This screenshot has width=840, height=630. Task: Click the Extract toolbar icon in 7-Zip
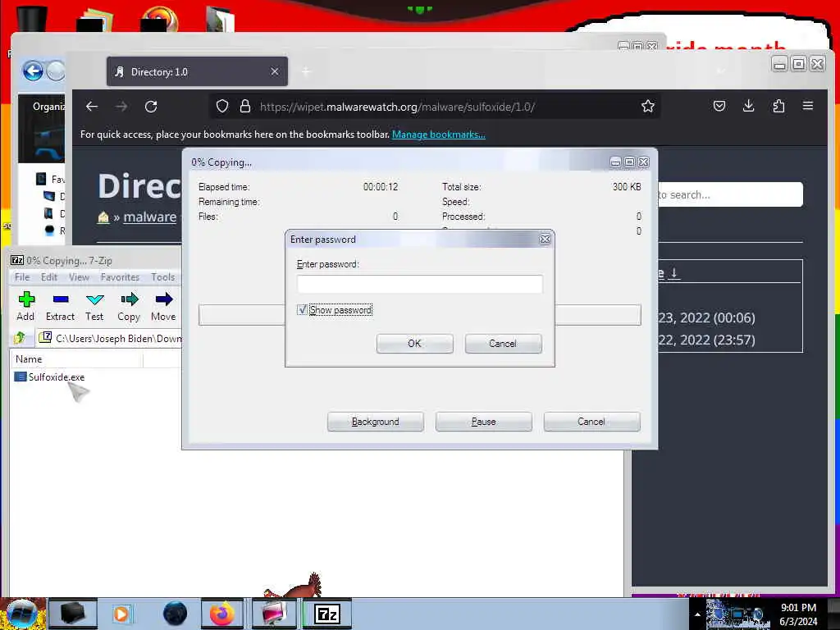click(x=60, y=306)
